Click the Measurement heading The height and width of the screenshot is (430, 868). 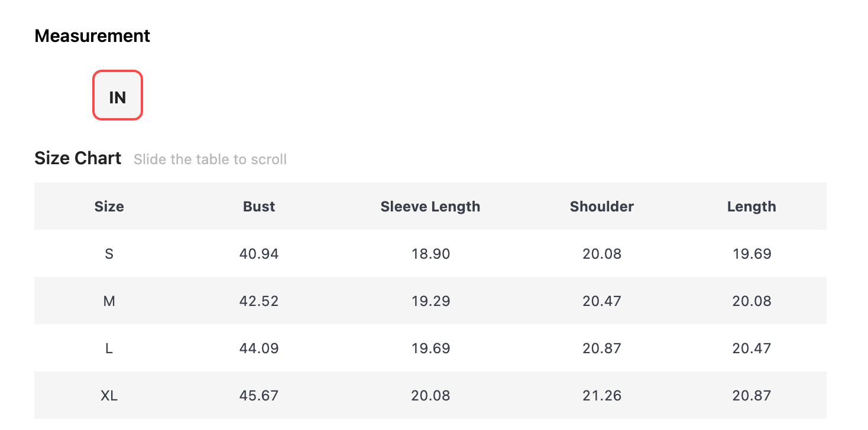(92, 36)
